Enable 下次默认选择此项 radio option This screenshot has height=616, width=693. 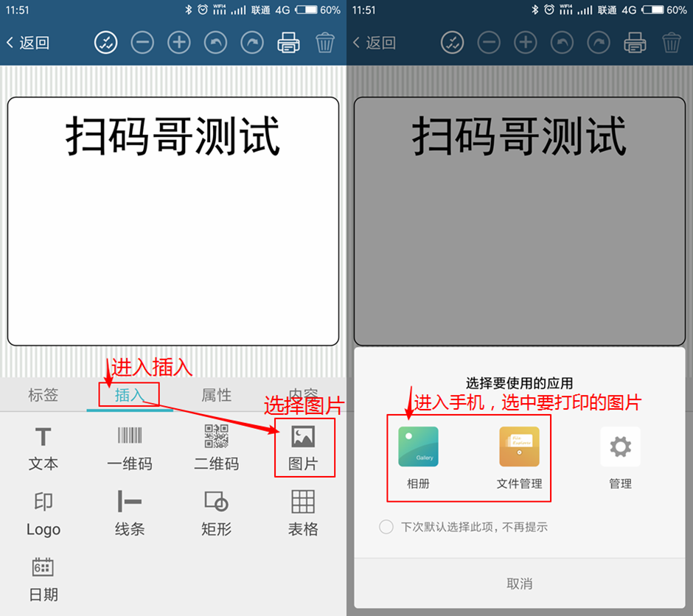coord(386,527)
